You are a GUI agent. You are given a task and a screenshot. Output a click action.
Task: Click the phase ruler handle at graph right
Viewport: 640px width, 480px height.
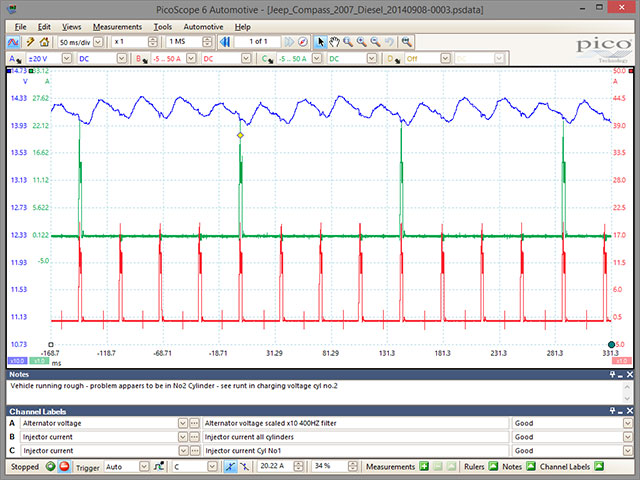tap(611, 344)
